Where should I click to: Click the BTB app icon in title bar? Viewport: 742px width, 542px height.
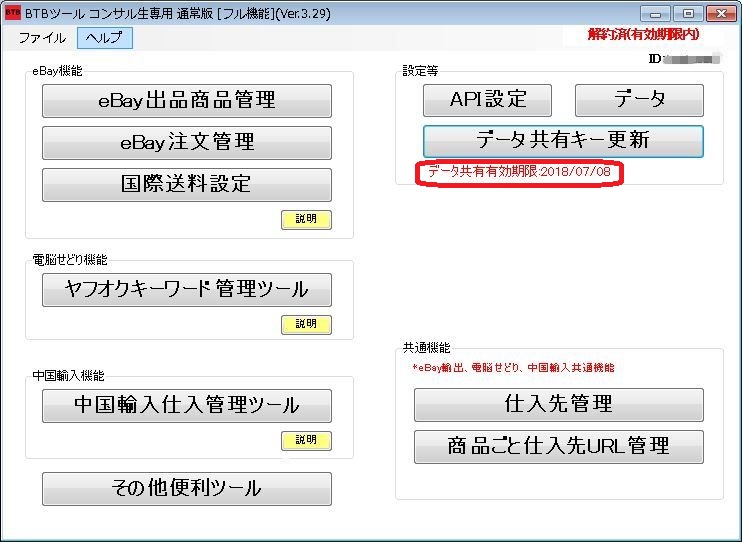pyautogui.click(x=13, y=13)
